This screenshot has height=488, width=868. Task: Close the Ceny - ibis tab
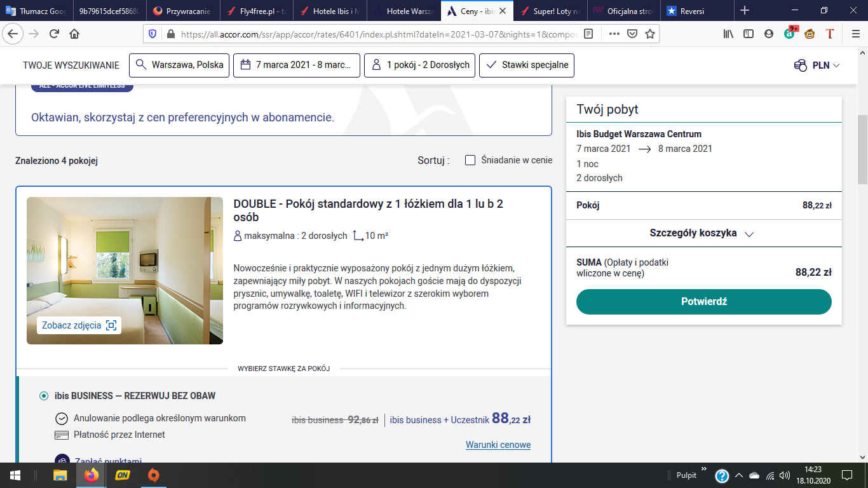click(x=502, y=11)
